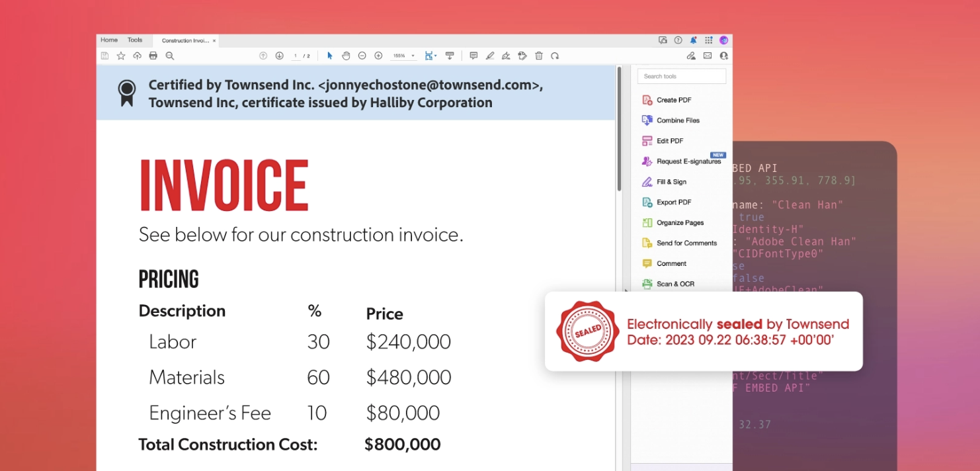Click the '$80,000' Engineer's Fee price
980x471 pixels.
[403, 413]
